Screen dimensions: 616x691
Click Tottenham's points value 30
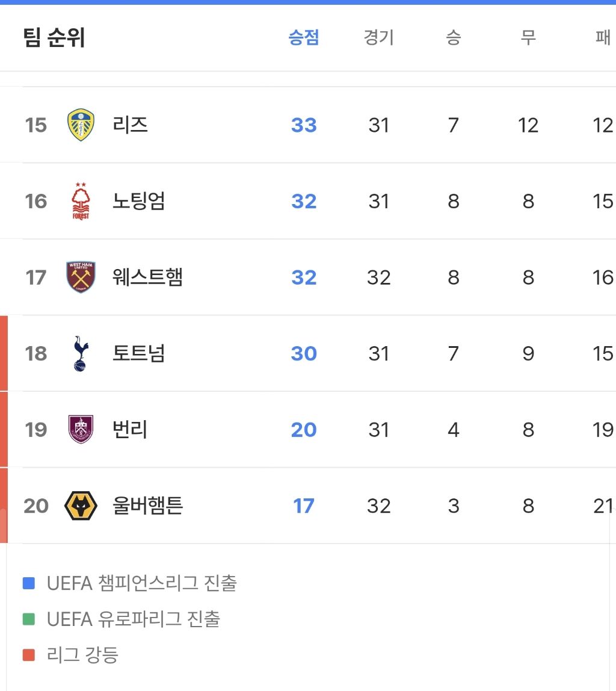pyautogui.click(x=303, y=353)
